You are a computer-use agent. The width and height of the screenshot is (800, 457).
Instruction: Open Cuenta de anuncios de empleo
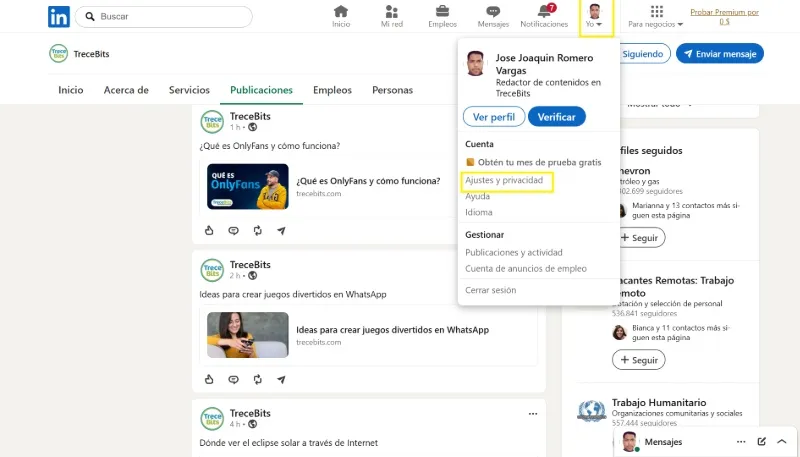(526, 268)
